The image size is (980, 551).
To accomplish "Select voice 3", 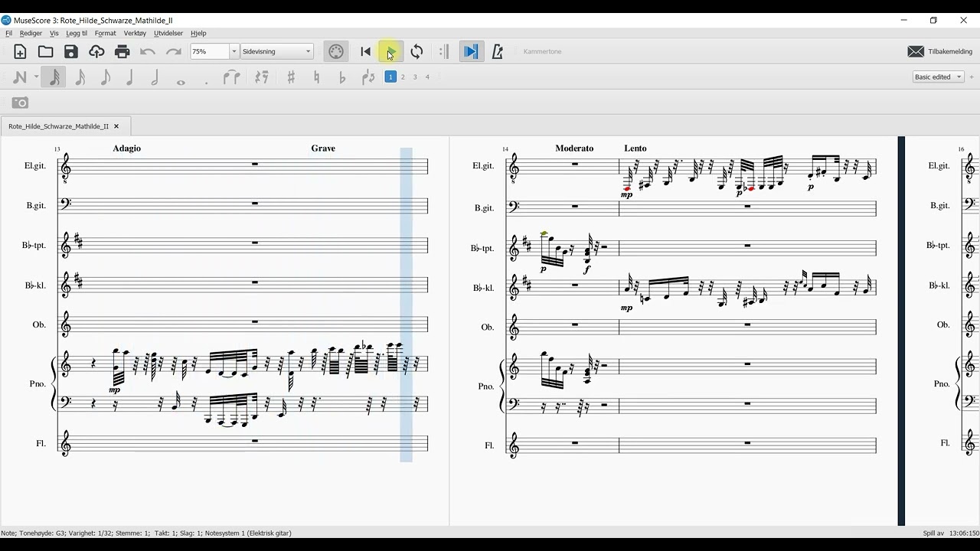I will [x=415, y=77].
